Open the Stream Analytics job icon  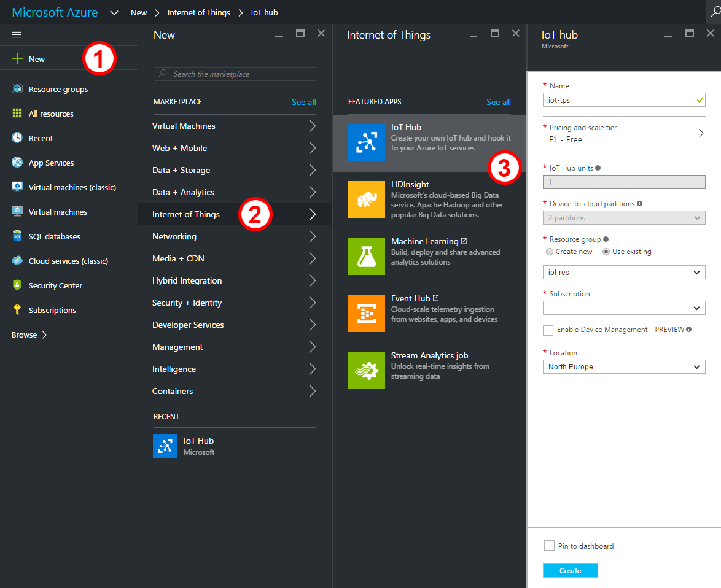click(366, 370)
